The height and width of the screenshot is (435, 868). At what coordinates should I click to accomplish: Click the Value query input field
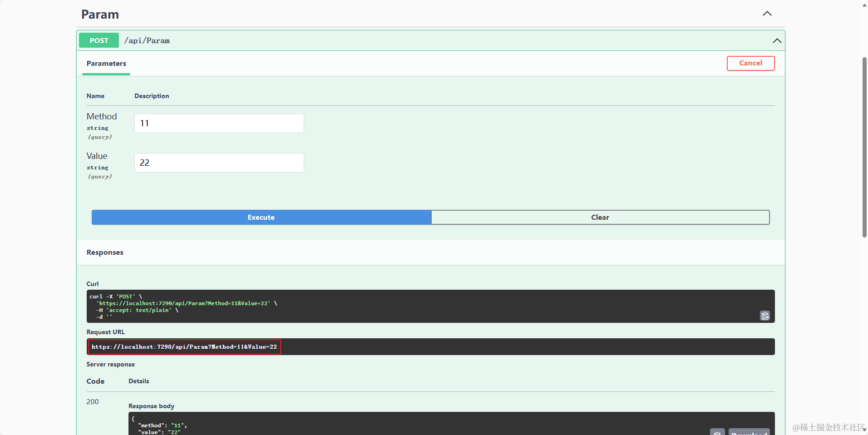219,163
